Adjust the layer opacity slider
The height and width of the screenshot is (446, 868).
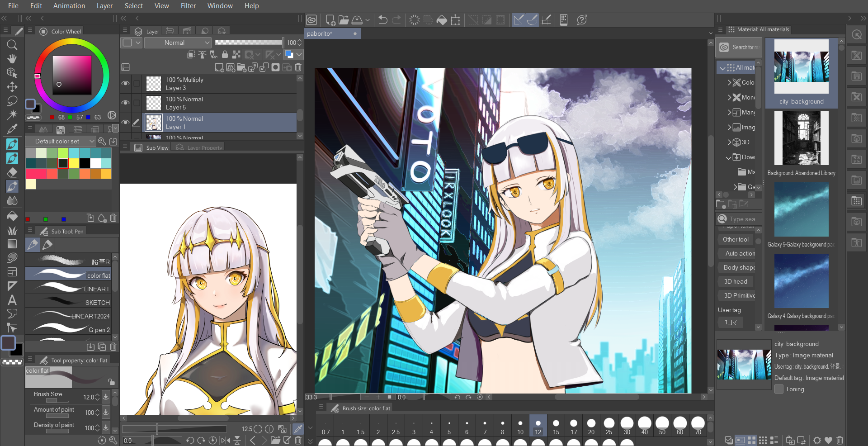pos(248,43)
